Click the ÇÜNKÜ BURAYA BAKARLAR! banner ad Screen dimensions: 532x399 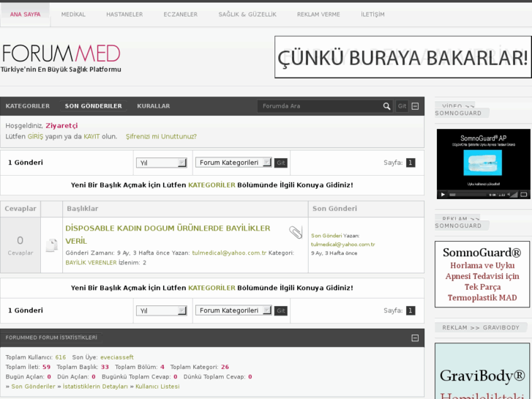pos(402,57)
